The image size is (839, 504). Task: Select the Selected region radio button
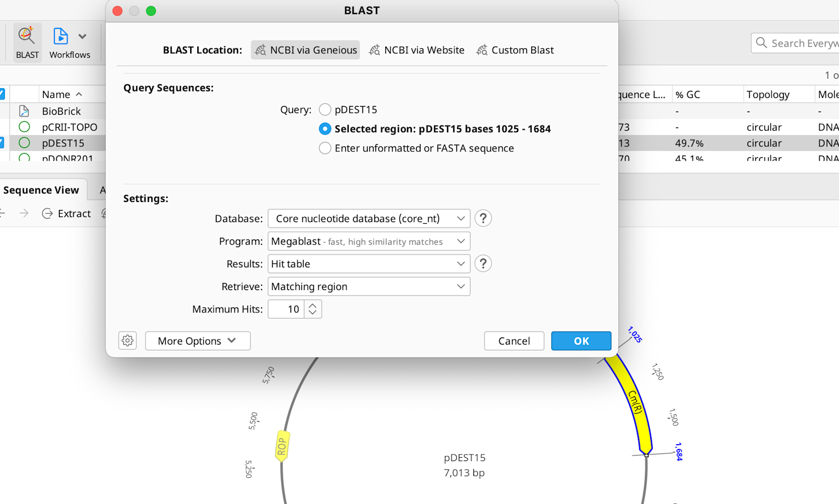[x=325, y=129]
